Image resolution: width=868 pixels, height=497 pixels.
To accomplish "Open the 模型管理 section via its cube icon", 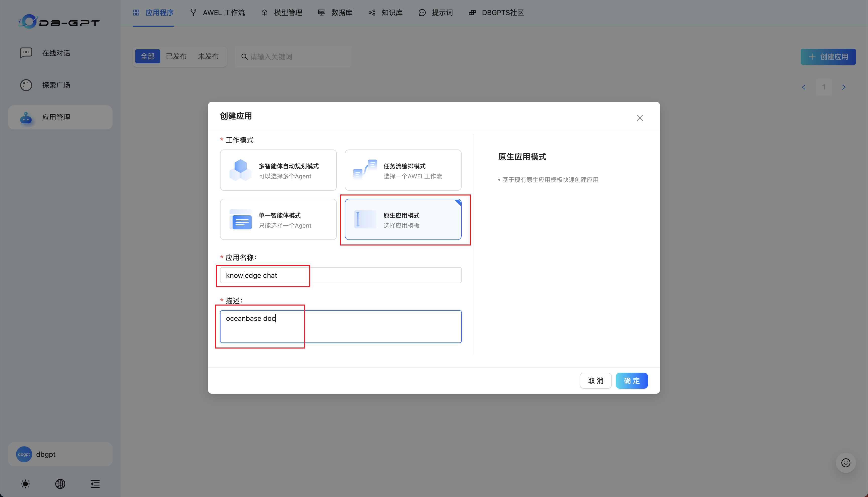I will (265, 13).
